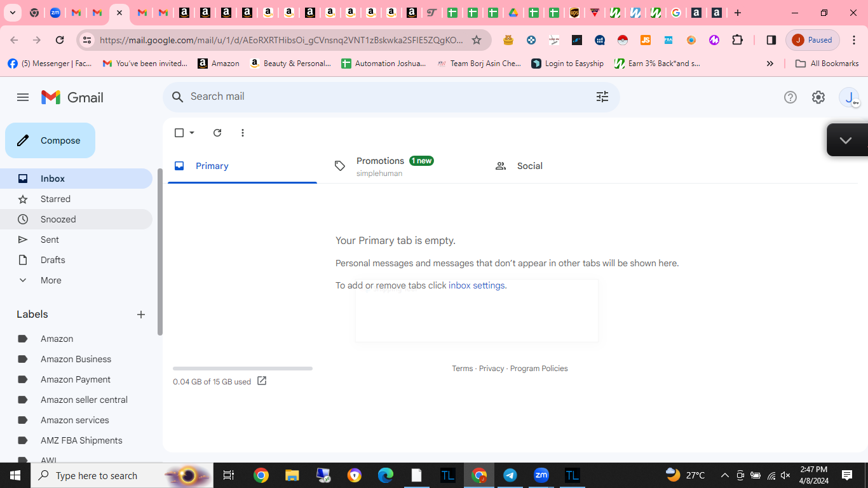
Task: Open the three-dot More options in the mail toolbar
Action: (243, 133)
